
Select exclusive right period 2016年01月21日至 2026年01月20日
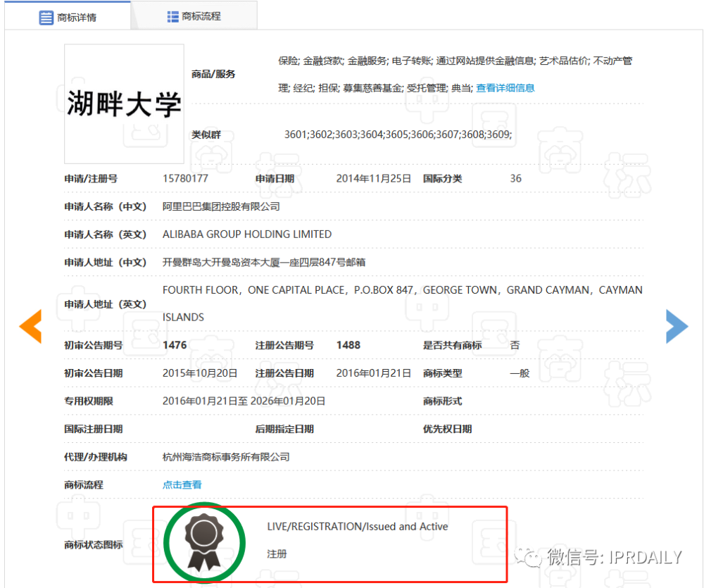coord(244,401)
